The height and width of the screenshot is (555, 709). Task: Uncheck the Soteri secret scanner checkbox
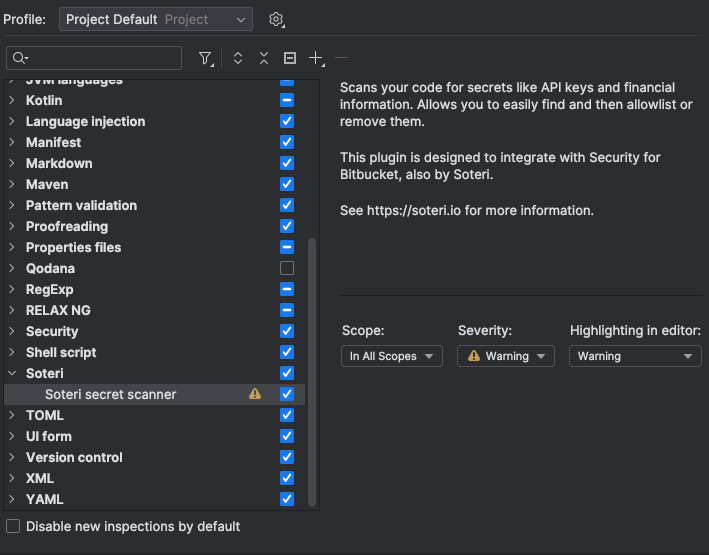(287, 394)
